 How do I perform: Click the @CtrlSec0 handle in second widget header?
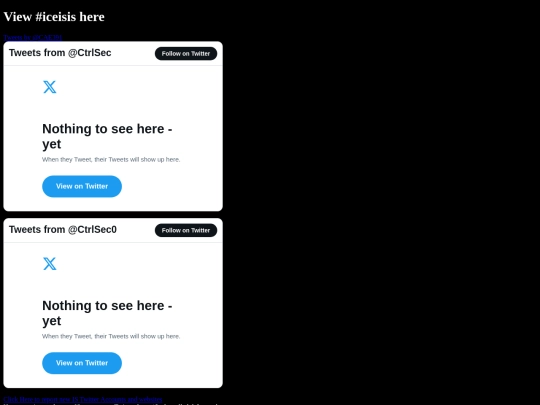click(x=92, y=229)
